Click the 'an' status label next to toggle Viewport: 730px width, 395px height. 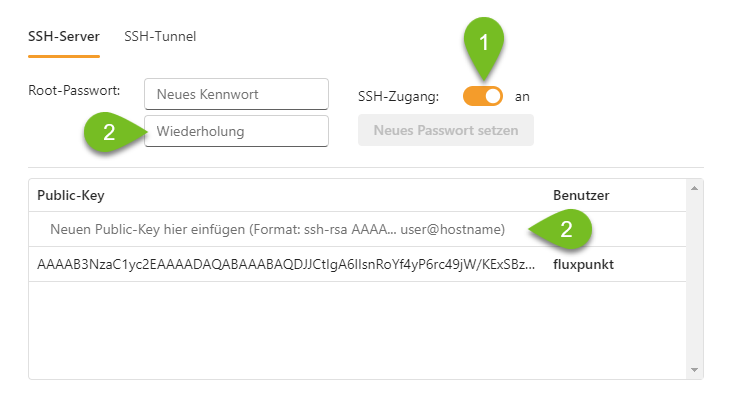coord(522,97)
